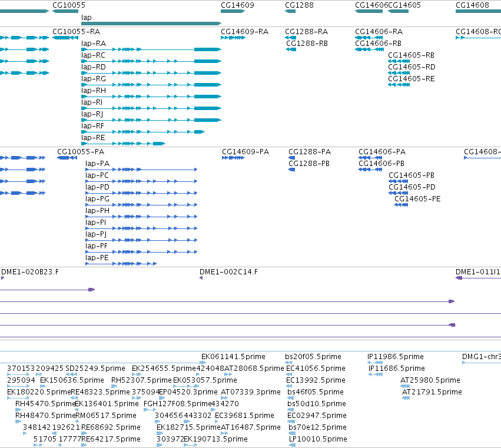The width and height of the screenshot is (501, 448).
Task: Click the CG14605-RB transcript label
Action: click(411, 55)
